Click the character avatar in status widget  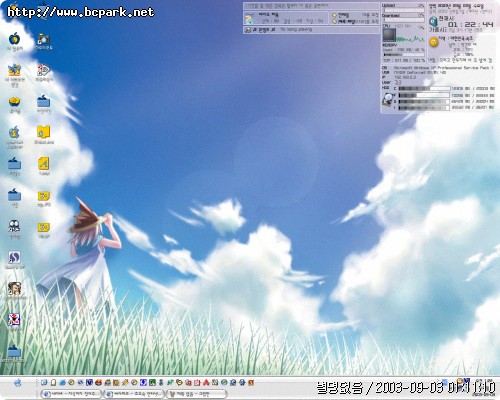[249, 19]
